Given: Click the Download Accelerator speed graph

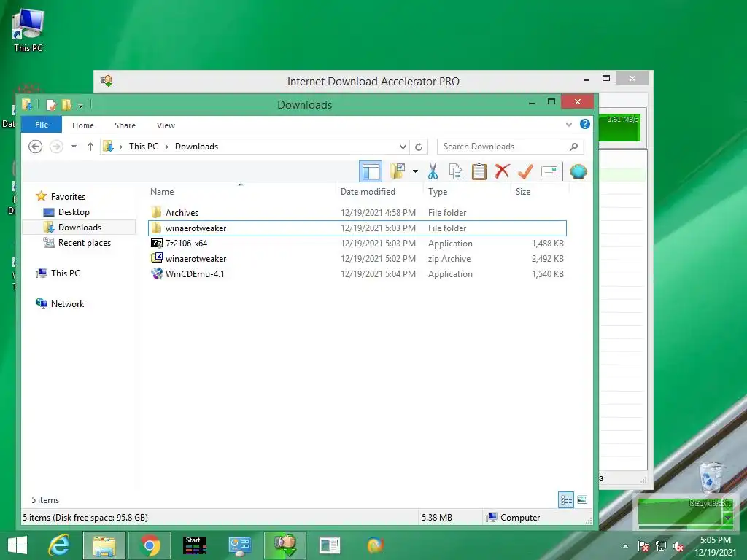Looking at the screenshot, I should click(621, 127).
